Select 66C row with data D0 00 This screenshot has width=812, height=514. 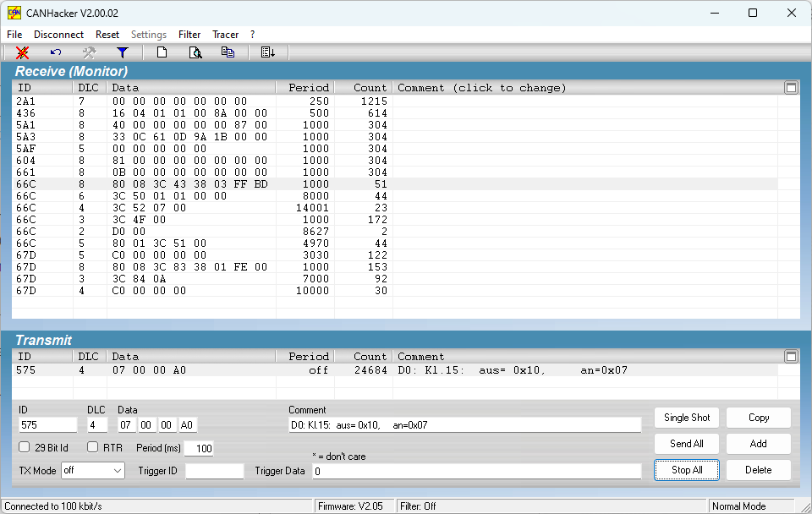point(395,232)
